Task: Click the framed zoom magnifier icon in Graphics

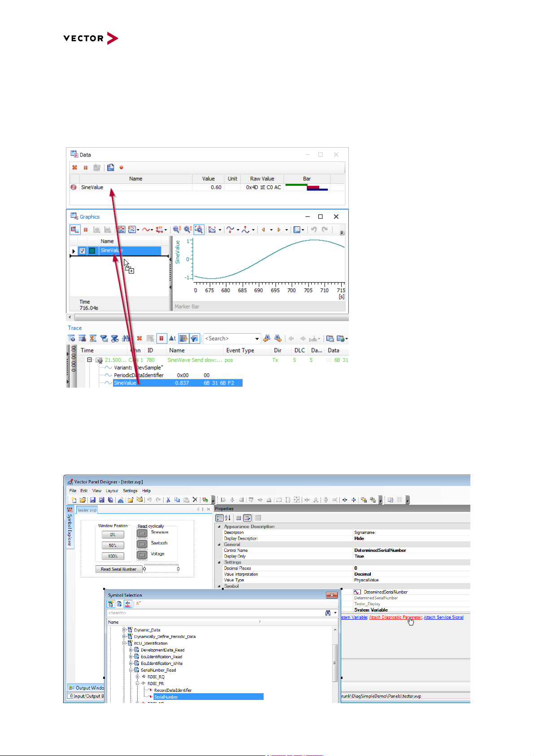Action: point(199,230)
